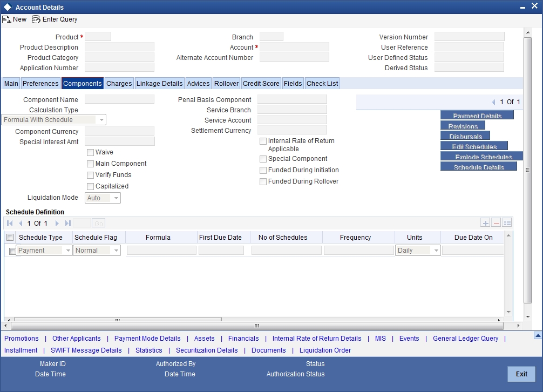Toggle the Capitalized checkbox
Viewport: 543px width, 392px height.
pyautogui.click(x=90, y=187)
